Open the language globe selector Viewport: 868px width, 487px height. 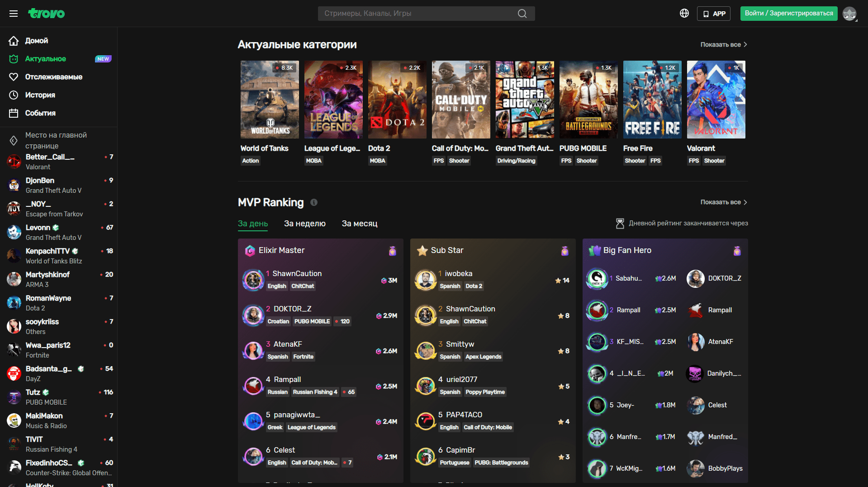pos(684,14)
